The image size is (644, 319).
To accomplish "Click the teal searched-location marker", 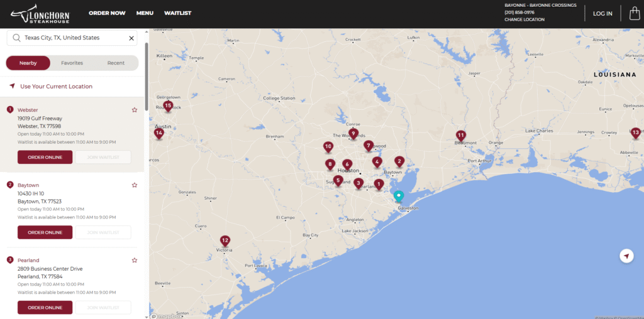I will (398, 197).
